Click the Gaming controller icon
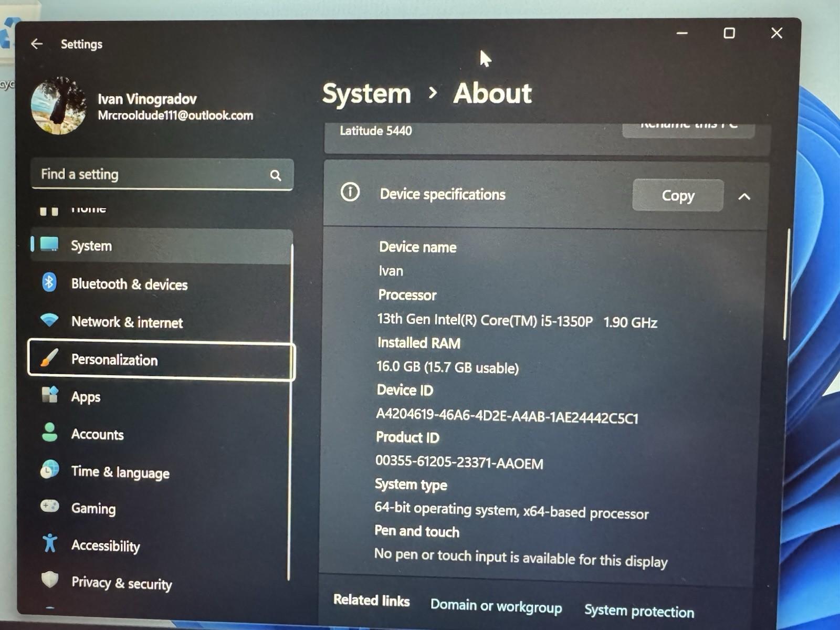Image resolution: width=840 pixels, height=630 pixels. click(x=50, y=506)
